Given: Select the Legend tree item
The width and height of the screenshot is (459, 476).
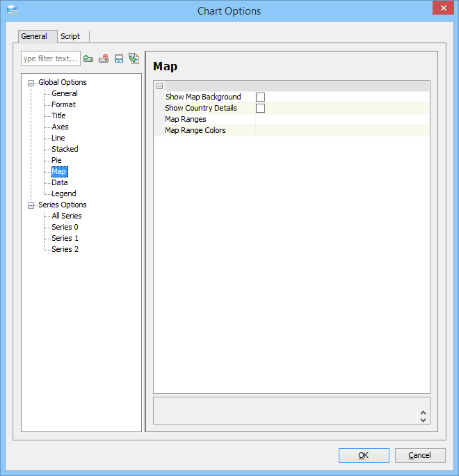Looking at the screenshot, I should [x=64, y=193].
